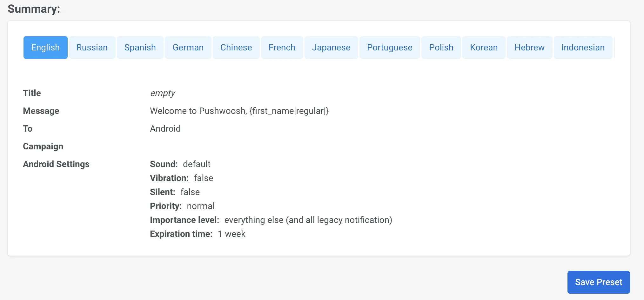The width and height of the screenshot is (644, 300).
Task: Select the Portuguese language tab
Action: [x=390, y=48]
